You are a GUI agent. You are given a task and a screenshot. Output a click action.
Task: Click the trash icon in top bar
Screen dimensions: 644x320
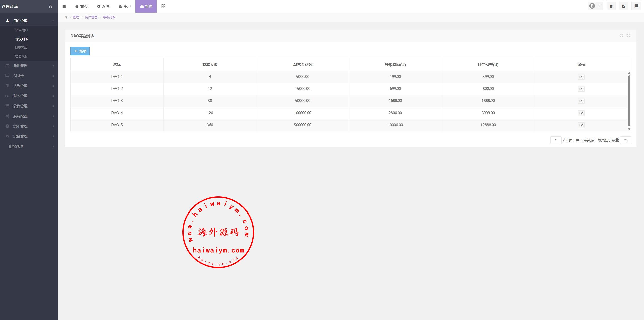click(x=611, y=6)
